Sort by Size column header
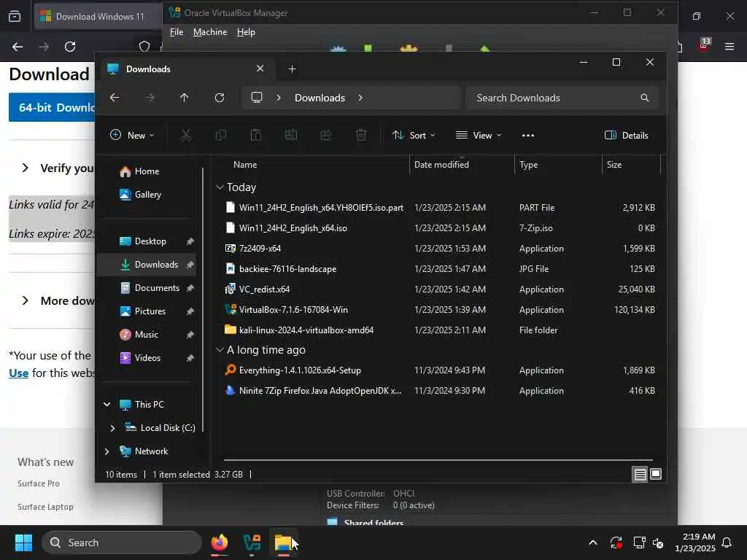This screenshot has height=560, width=747. [x=614, y=165]
